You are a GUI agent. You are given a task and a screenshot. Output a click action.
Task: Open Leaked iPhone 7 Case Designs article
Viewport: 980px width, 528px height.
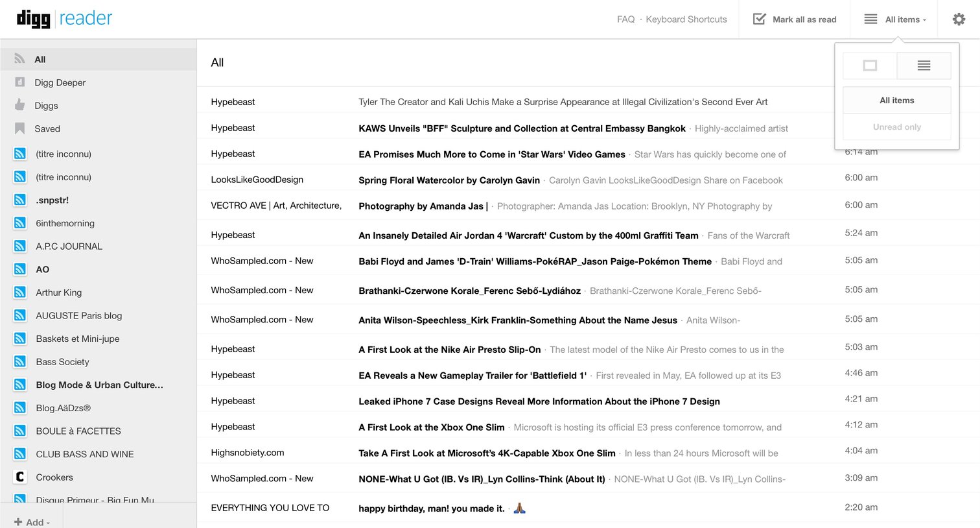[539, 402]
